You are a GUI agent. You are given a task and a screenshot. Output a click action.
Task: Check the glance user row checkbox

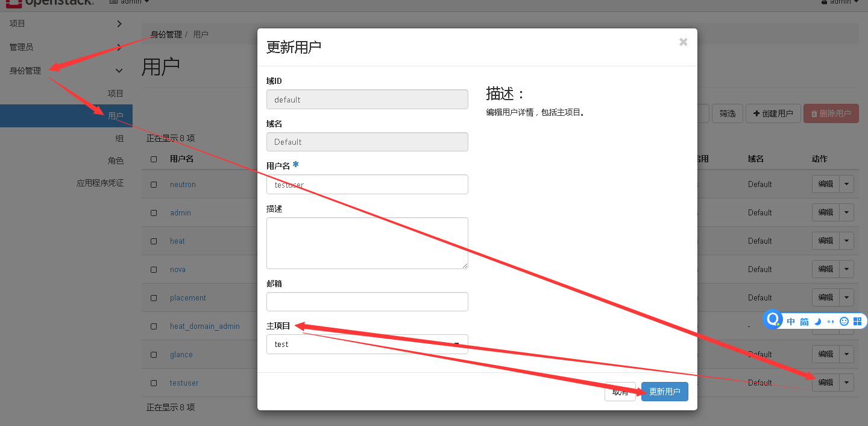tap(154, 355)
